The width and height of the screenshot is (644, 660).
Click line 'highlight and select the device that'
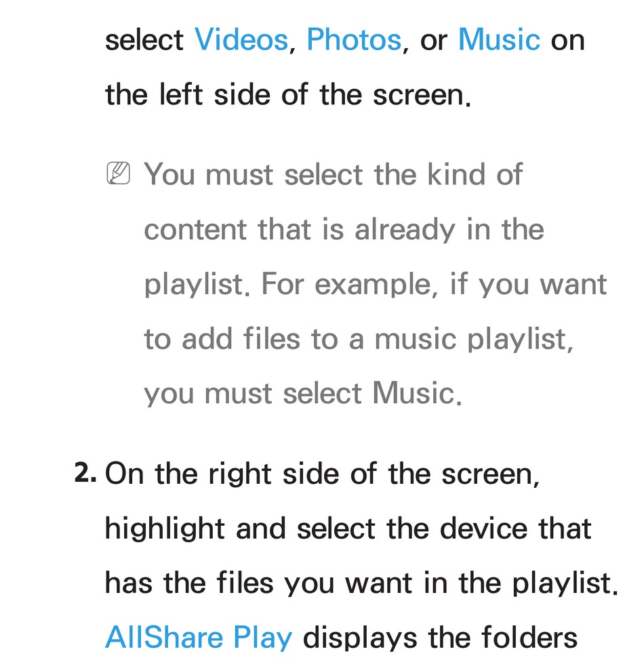348,529
